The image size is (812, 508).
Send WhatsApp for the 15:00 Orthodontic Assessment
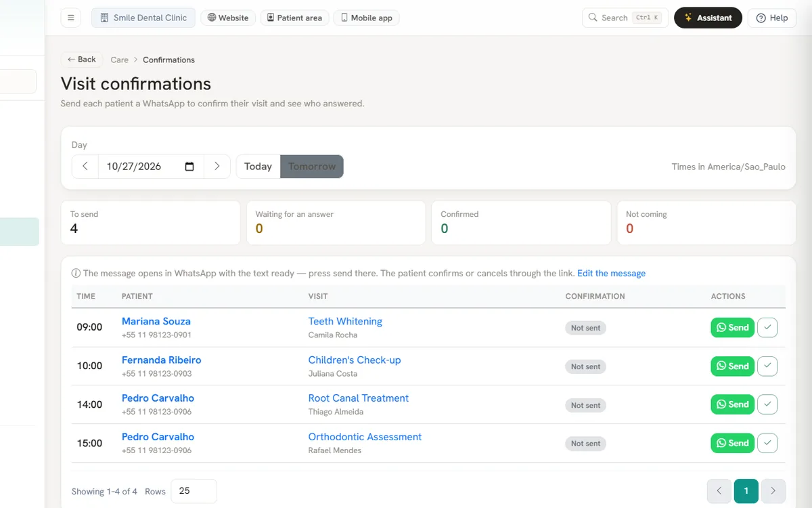click(x=732, y=444)
